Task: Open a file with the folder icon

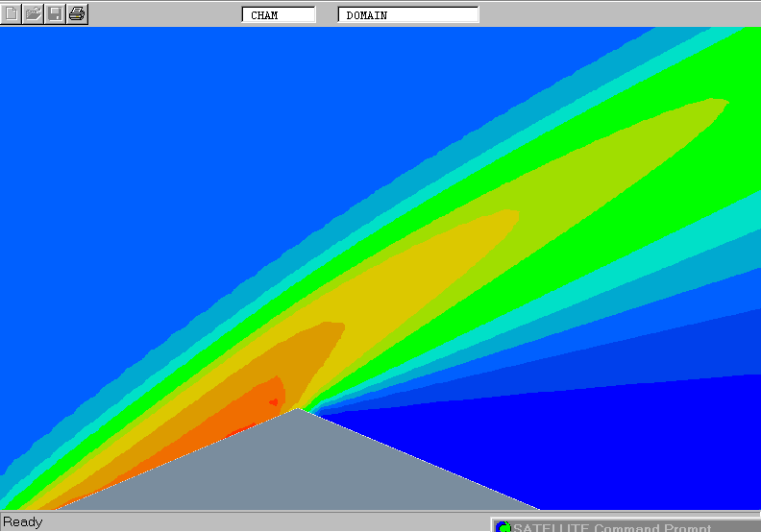Action: coord(34,14)
